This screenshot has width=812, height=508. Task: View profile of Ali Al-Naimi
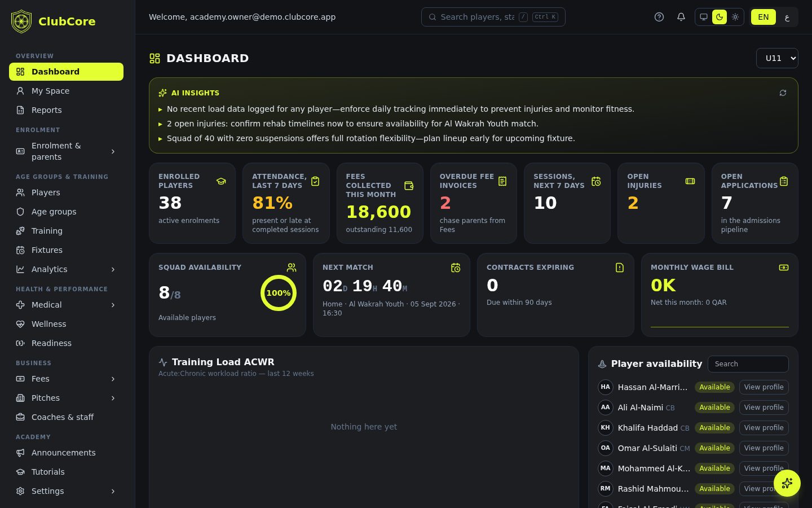764,408
